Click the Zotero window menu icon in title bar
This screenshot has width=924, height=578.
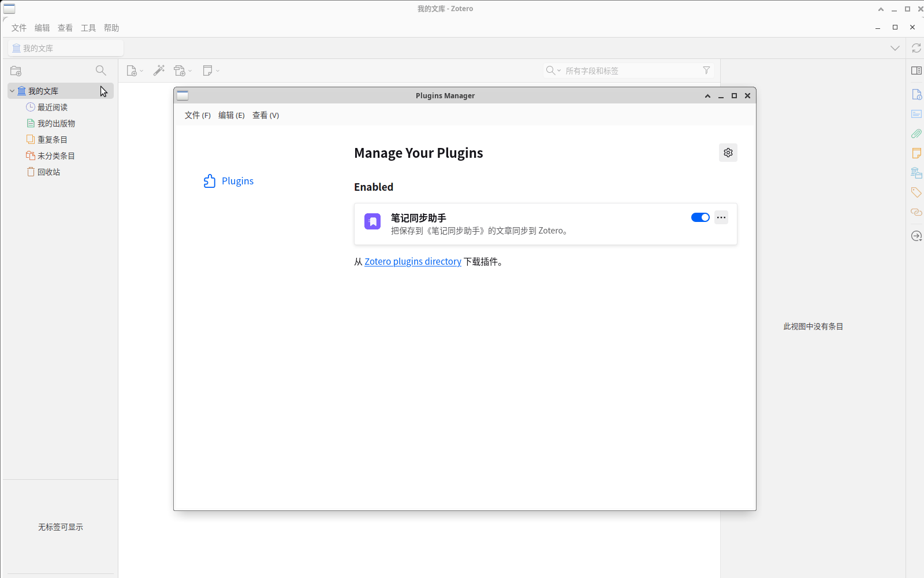point(9,9)
